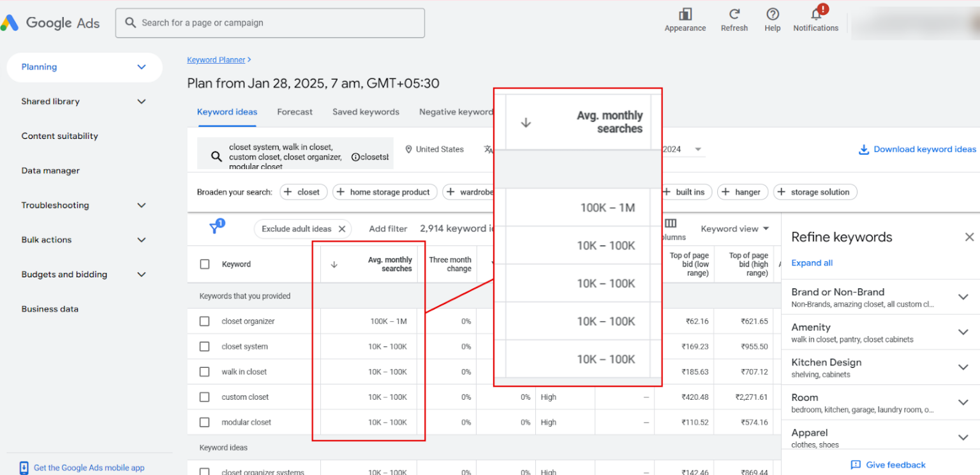Select the modular closet checkbox
The height and width of the screenshot is (475, 980).
tap(204, 422)
